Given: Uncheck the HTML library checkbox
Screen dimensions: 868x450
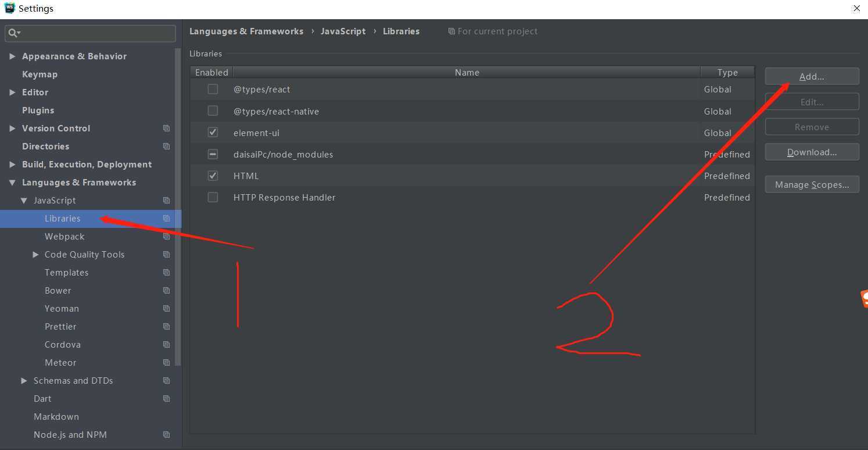Looking at the screenshot, I should 213,176.
